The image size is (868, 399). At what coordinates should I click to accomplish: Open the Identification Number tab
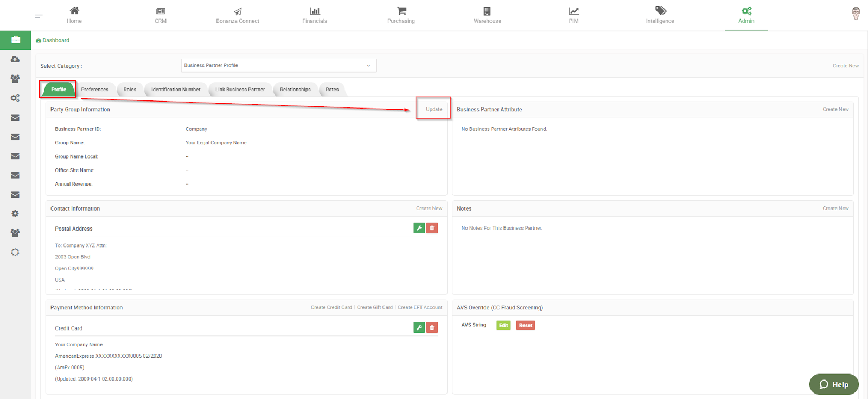[x=176, y=90]
